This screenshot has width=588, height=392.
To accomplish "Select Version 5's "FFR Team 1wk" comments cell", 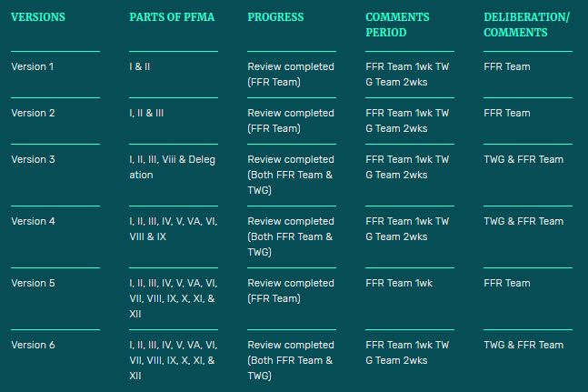I will coord(397,283).
